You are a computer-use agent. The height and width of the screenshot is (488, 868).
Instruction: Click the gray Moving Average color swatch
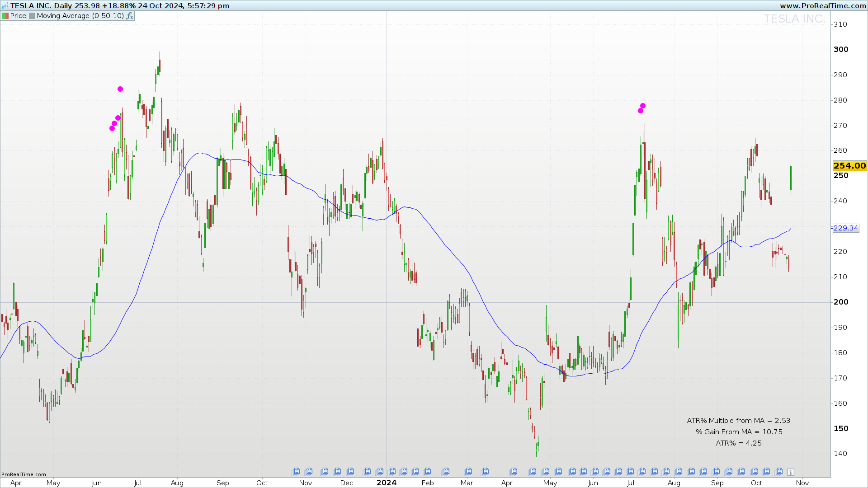click(32, 16)
